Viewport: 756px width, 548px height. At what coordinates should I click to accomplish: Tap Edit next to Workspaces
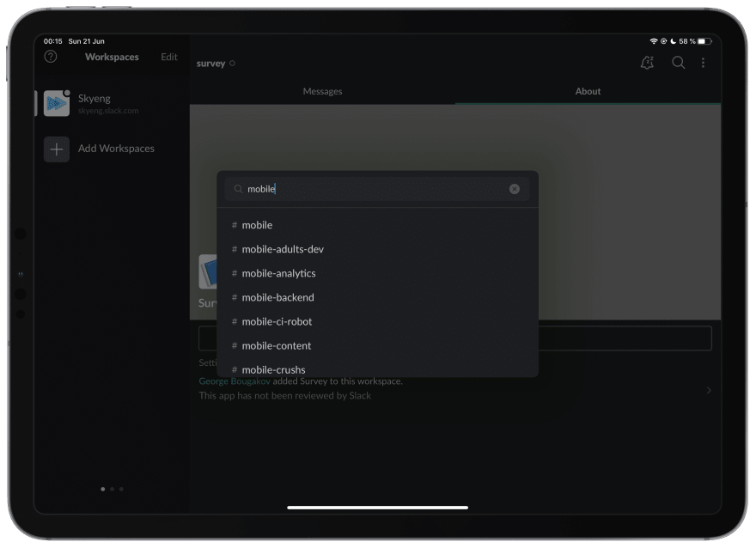(168, 57)
